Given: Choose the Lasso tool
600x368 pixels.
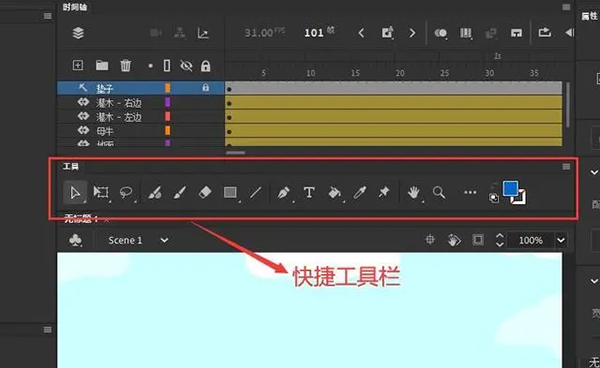Looking at the screenshot, I should click(126, 192).
